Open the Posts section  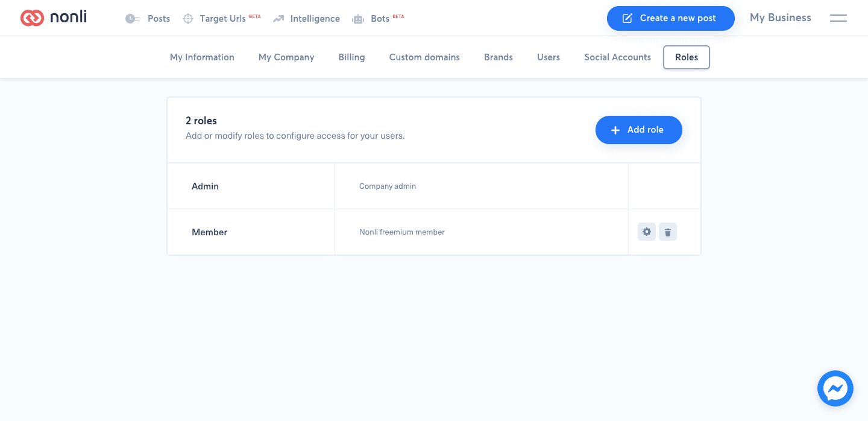(x=148, y=19)
